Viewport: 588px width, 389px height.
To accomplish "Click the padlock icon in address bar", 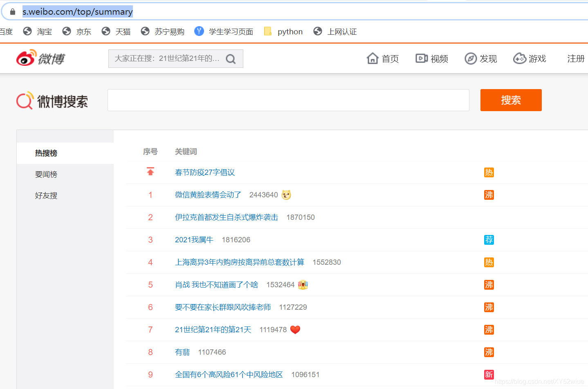I will click(13, 11).
